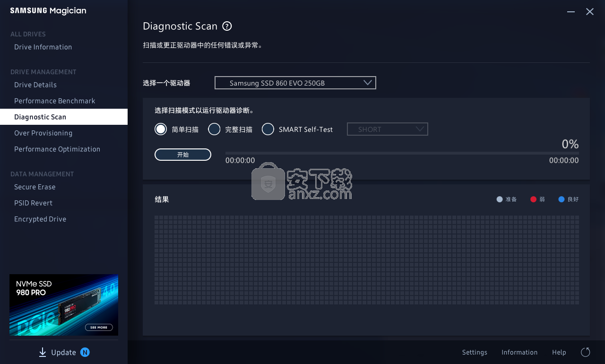Open Settings from bottom bar
This screenshot has width=605, height=364.
coord(475,352)
